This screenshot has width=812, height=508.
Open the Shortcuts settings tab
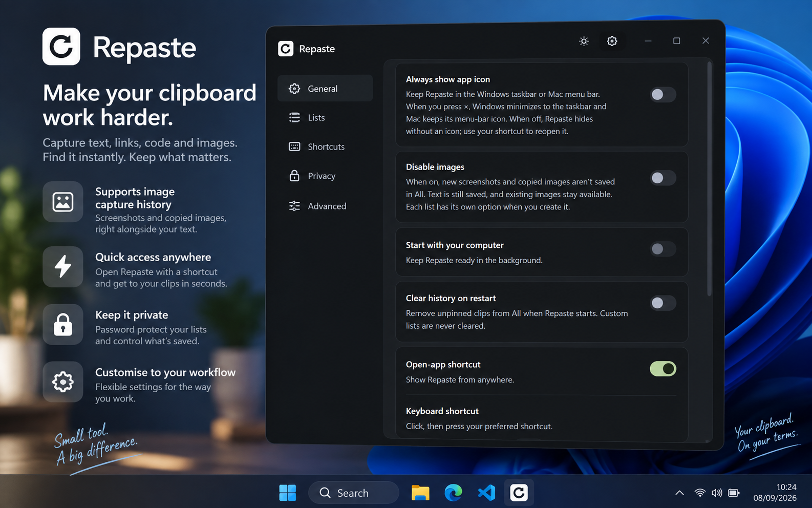pos(325,147)
